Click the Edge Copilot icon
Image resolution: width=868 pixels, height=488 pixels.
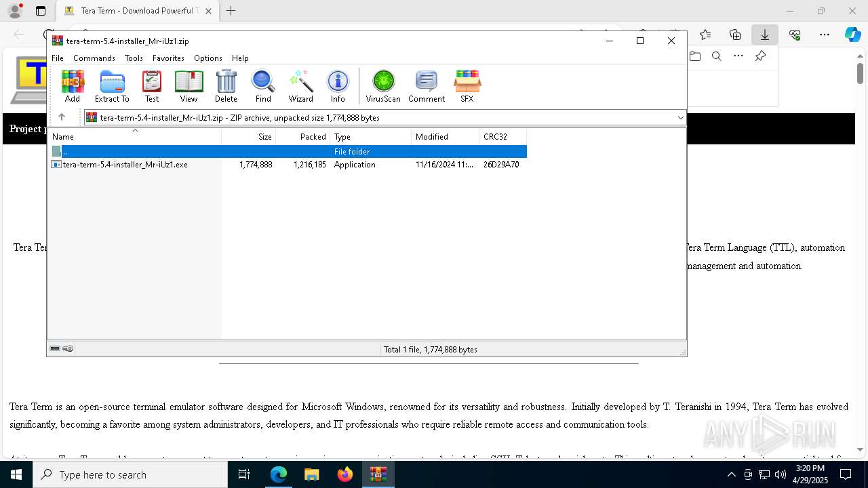tap(853, 35)
